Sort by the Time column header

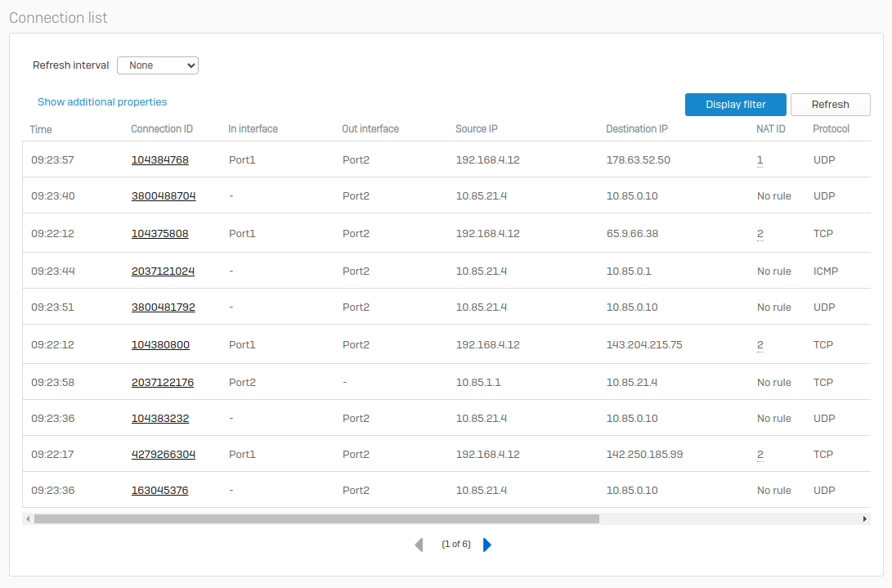tap(40, 129)
